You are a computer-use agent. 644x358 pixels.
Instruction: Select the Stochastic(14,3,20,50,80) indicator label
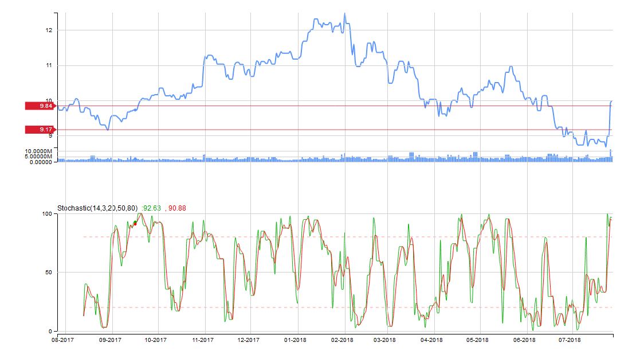coord(97,208)
